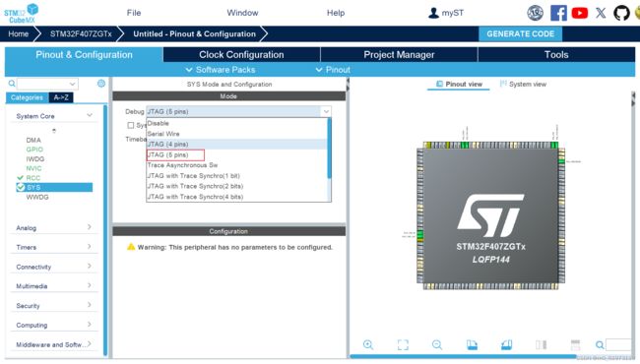Choose JTAG (4 pins) in the Debug list
Image resolution: width=640 pixels, height=364 pixels.
[x=236, y=144]
